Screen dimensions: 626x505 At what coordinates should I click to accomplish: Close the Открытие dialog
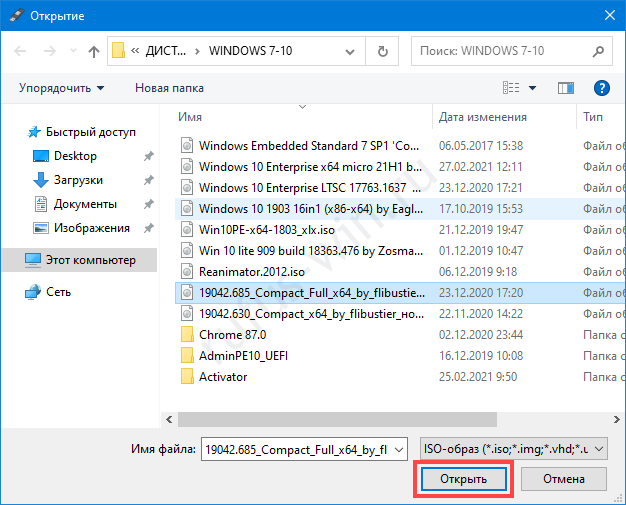coord(610,16)
